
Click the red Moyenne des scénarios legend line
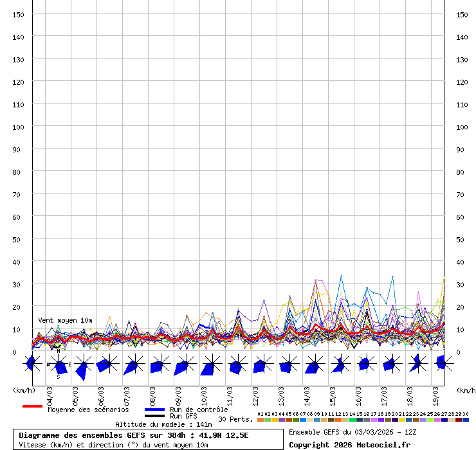[x=32, y=406]
